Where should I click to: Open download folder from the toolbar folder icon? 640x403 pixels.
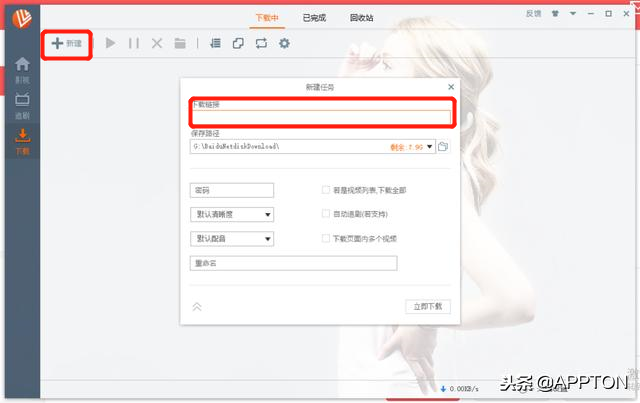[x=180, y=43]
